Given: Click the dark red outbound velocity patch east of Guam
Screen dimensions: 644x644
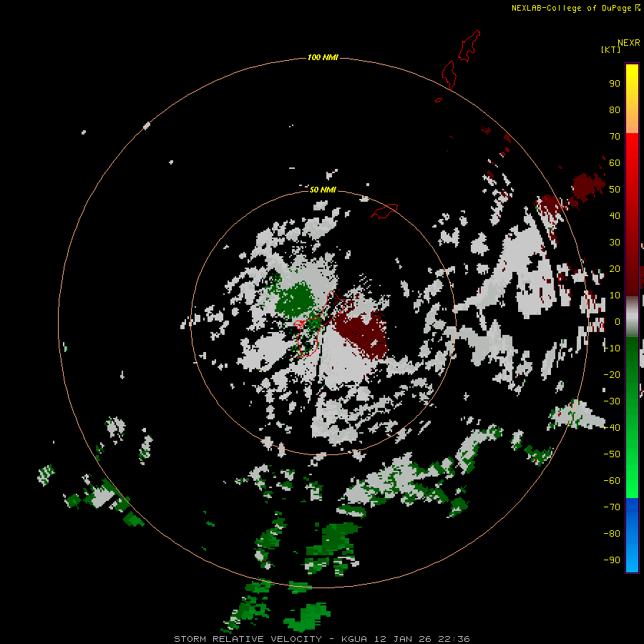Looking at the screenshot, I should coord(362,333).
